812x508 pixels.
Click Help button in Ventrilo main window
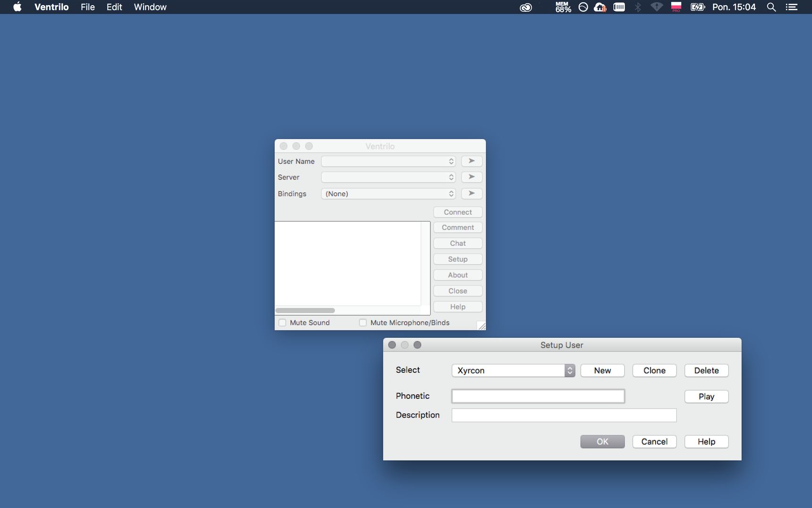(458, 307)
